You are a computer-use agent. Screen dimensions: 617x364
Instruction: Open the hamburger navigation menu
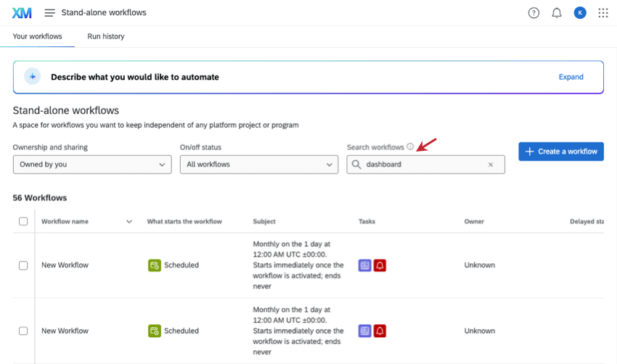[x=50, y=13]
